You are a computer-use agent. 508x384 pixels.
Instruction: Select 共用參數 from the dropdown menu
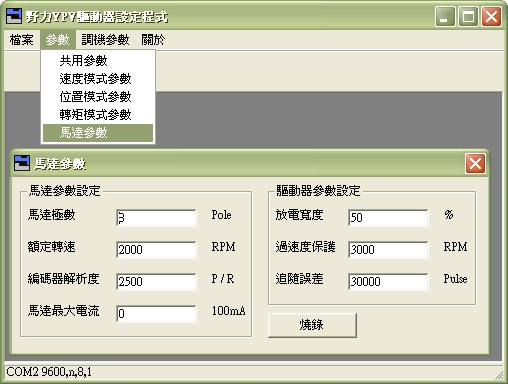tap(98, 61)
